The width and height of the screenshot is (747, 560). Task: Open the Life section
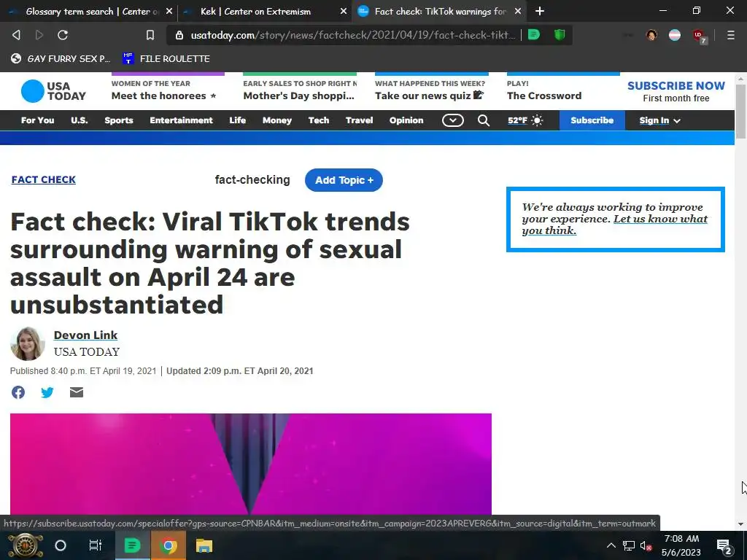(237, 120)
